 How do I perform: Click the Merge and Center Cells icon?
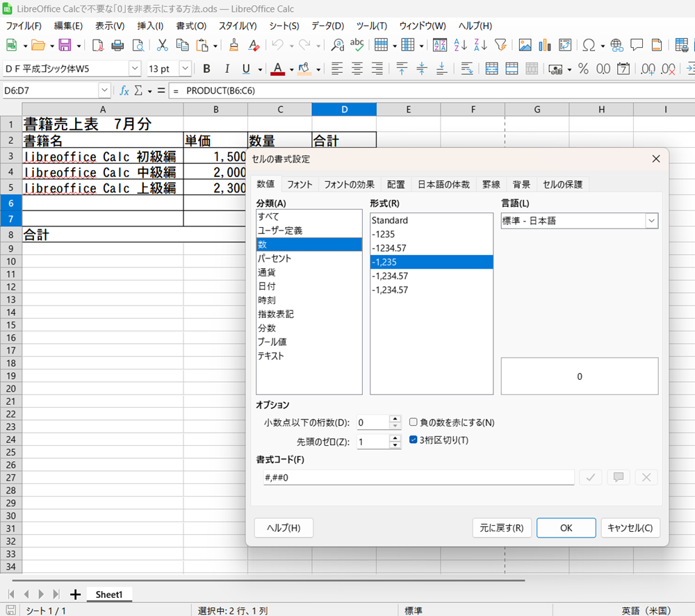click(x=491, y=69)
